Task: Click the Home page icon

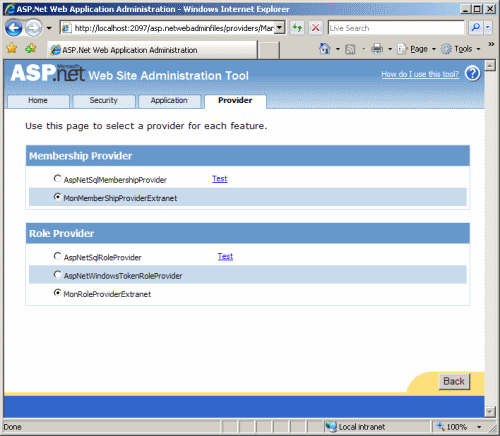Action: point(325,49)
